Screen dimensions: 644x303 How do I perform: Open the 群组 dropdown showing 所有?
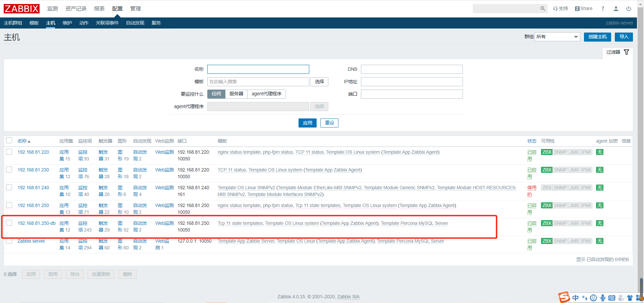click(557, 37)
